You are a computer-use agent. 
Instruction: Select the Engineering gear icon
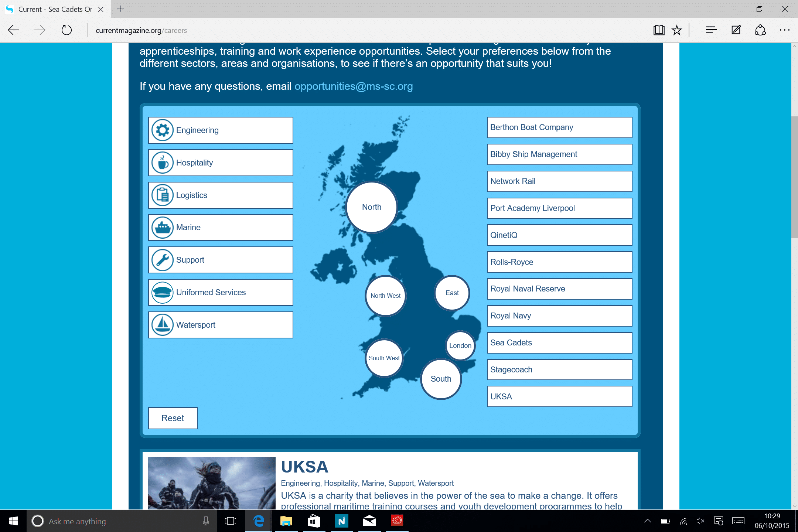(162, 130)
